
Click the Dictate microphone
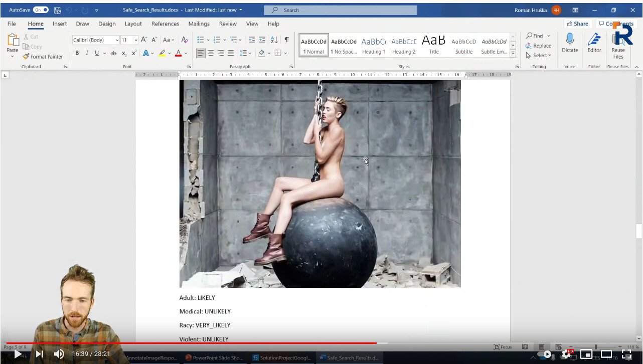click(570, 43)
